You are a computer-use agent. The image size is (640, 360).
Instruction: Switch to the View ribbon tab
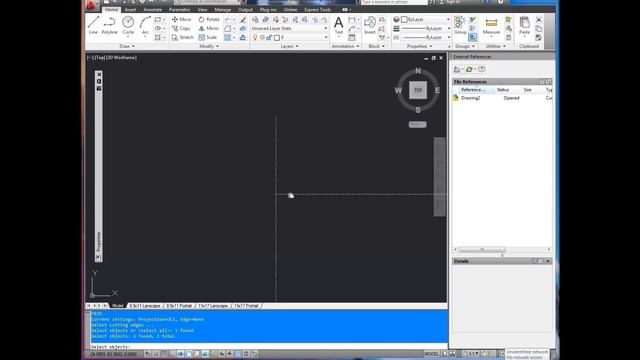[x=202, y=9]
